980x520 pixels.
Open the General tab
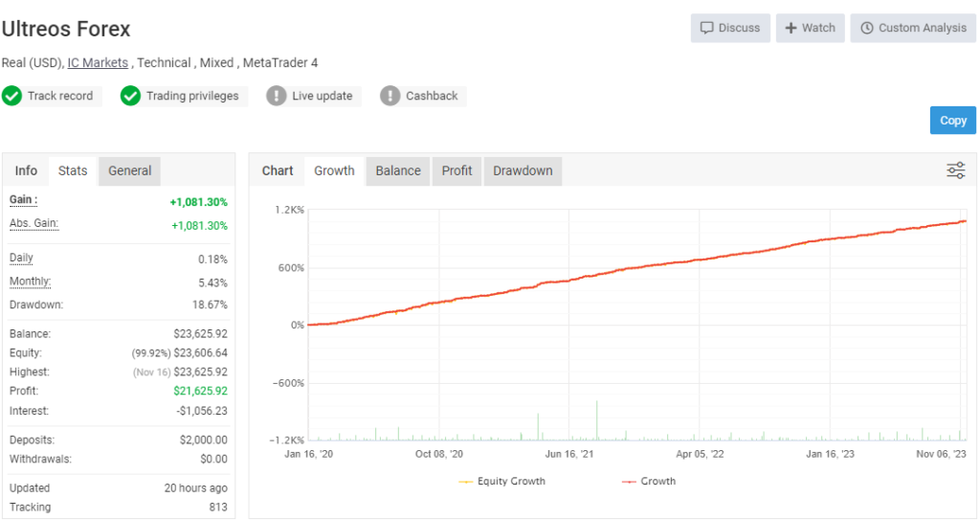(x=129, y=170)
